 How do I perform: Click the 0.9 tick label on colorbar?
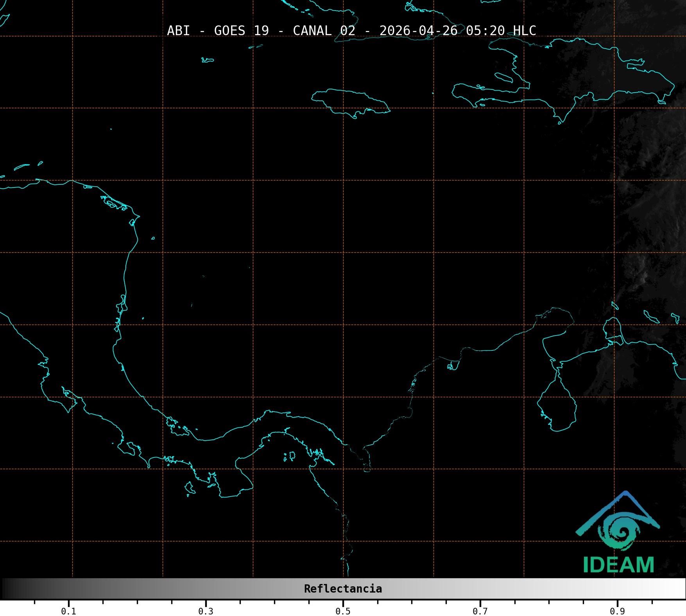click(617, 611)
